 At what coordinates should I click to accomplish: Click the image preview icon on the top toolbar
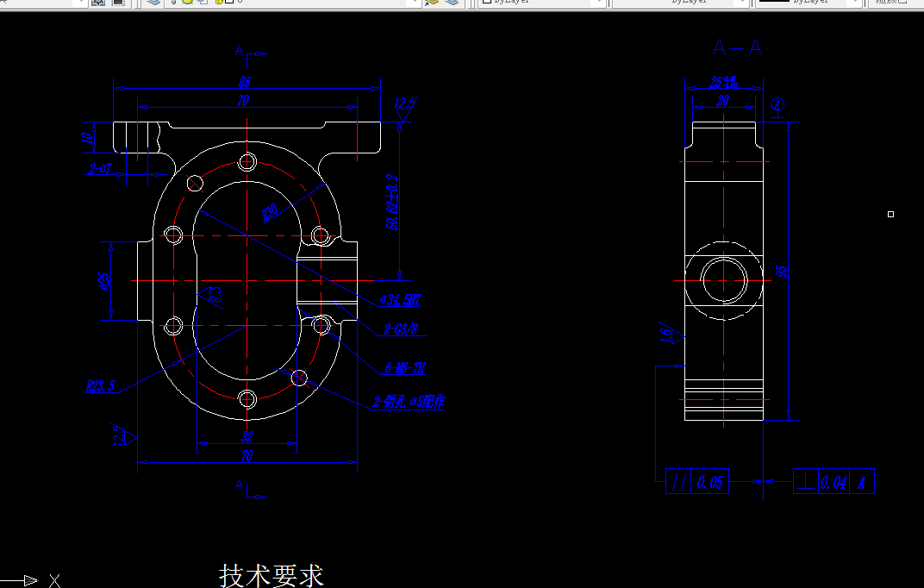[x=98, y=3]
